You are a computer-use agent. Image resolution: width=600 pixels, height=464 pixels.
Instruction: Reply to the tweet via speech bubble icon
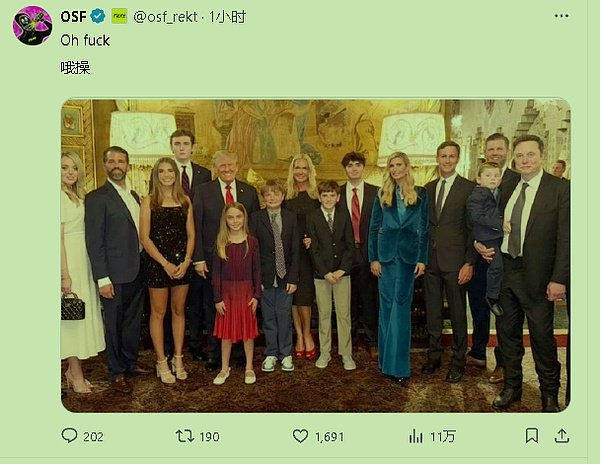click(x=69, y=436)
